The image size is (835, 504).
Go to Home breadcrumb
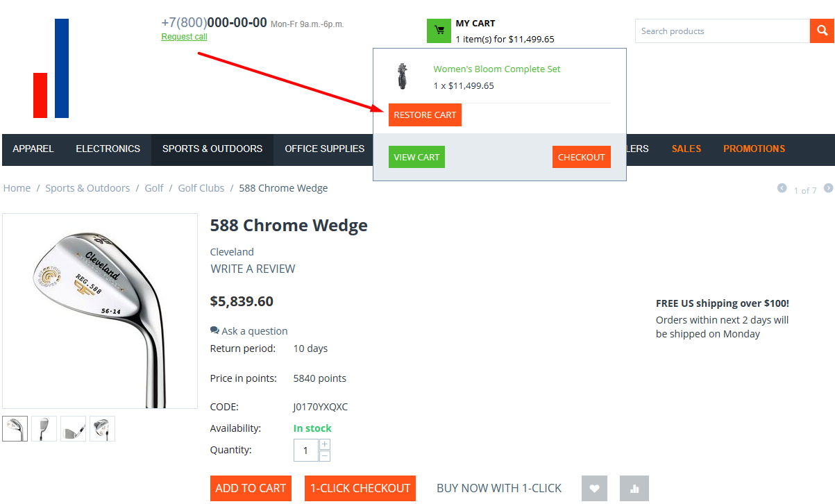[x=17, y=188]
